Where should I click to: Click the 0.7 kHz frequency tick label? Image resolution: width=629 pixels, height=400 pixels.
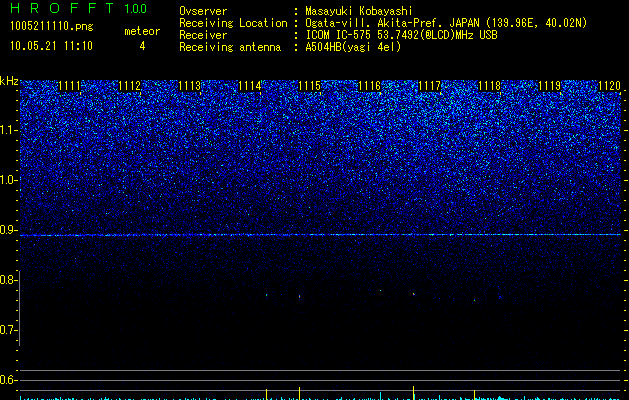(7, 330)
